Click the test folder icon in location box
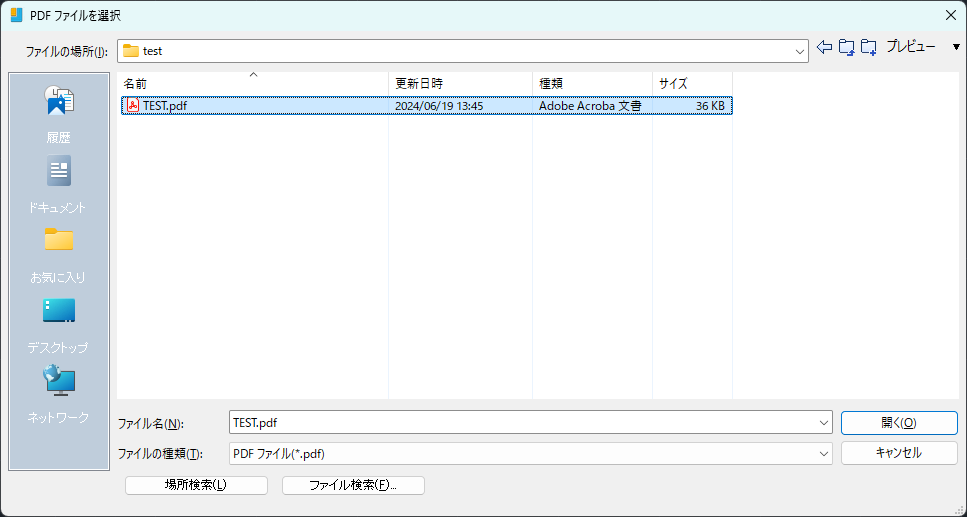This screenshot has width=967, height=517. tap(130, 51)
